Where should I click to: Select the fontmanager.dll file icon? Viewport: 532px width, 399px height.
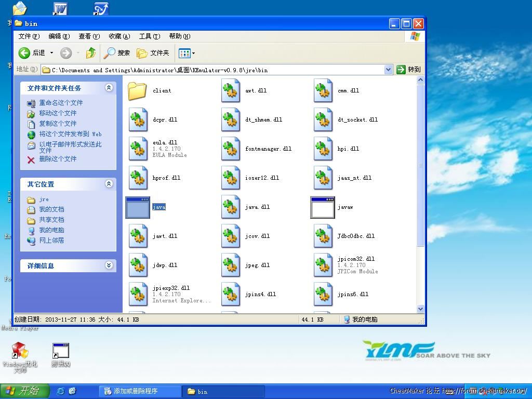click(230, 149)
